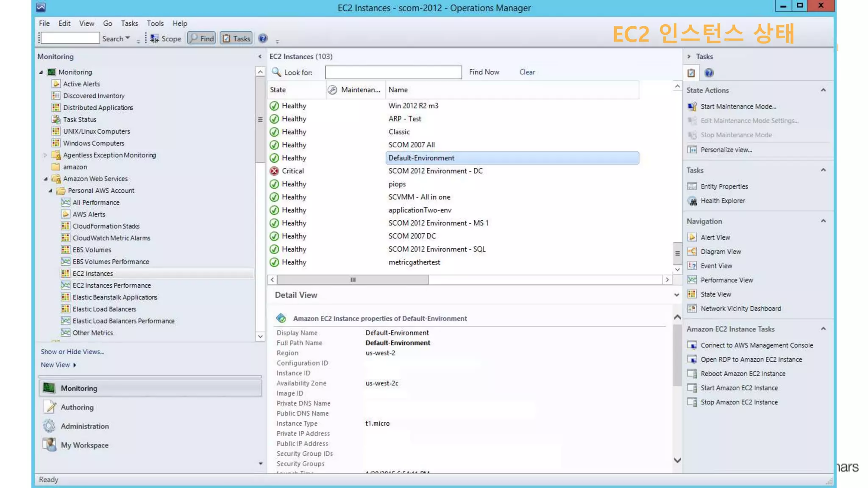This screenshot has width=868, height=488.
Task: Select CloudFormation Stacks view
Action: [x=106, y=226]
